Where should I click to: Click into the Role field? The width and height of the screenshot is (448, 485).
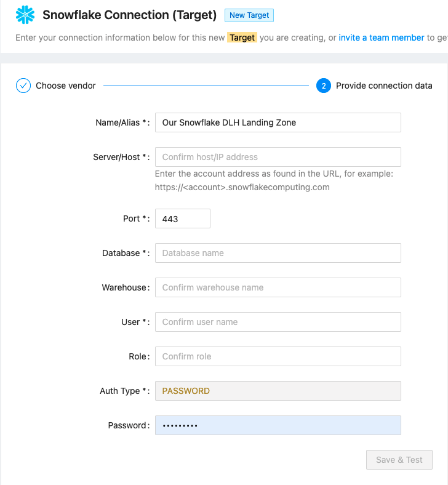tap(278, 356)
